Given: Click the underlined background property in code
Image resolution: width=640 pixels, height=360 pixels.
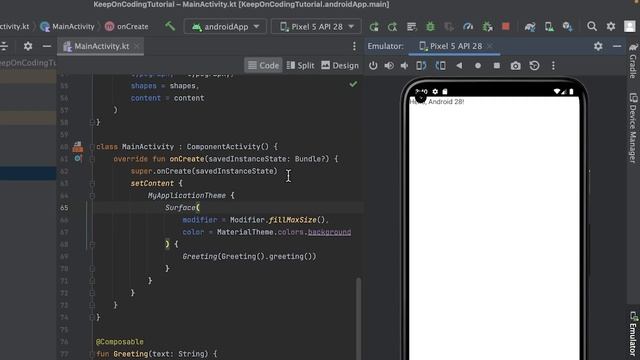Looking at the screenshot, I should click(329, 232).
